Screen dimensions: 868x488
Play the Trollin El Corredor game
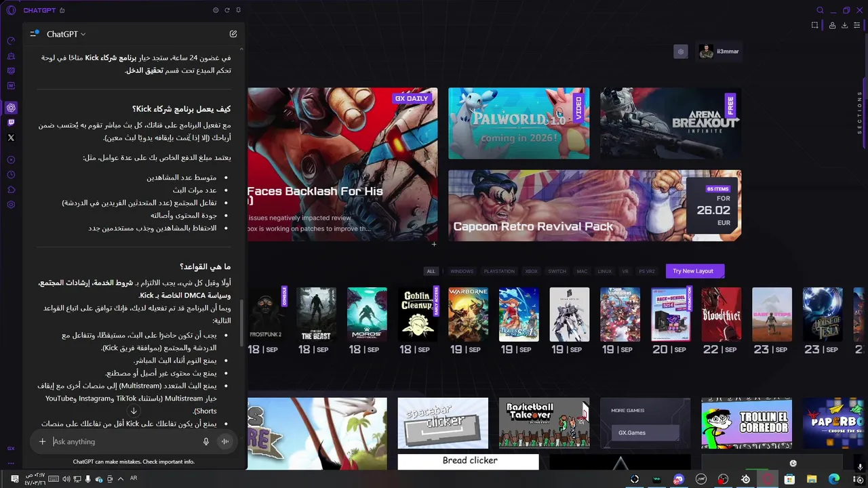[747, 423]
